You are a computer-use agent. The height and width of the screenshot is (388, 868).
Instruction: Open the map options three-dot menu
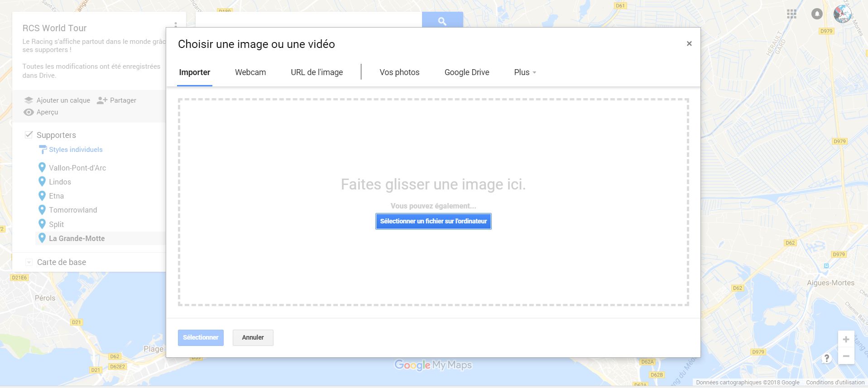pos(176,25)
